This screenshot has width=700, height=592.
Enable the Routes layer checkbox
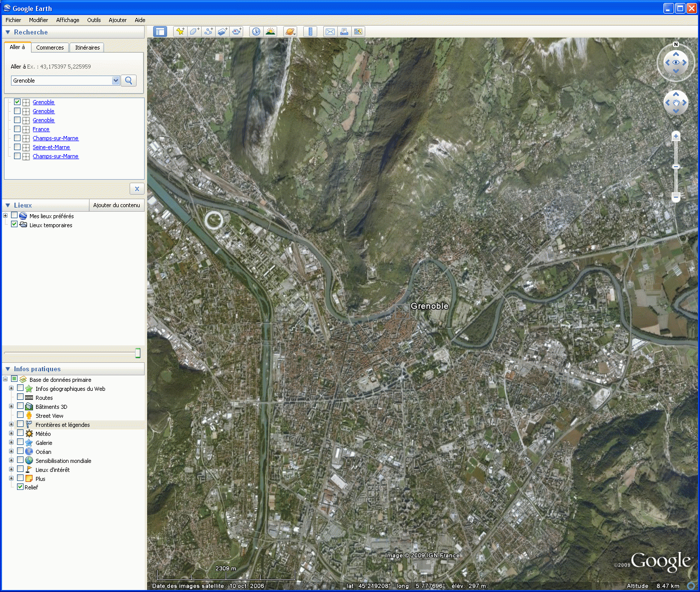coord(20,397)
